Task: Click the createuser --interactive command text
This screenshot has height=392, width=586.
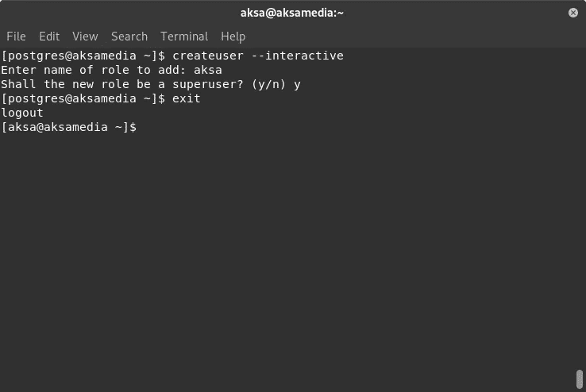Action: pyautogui.click(x=258, y=56)
